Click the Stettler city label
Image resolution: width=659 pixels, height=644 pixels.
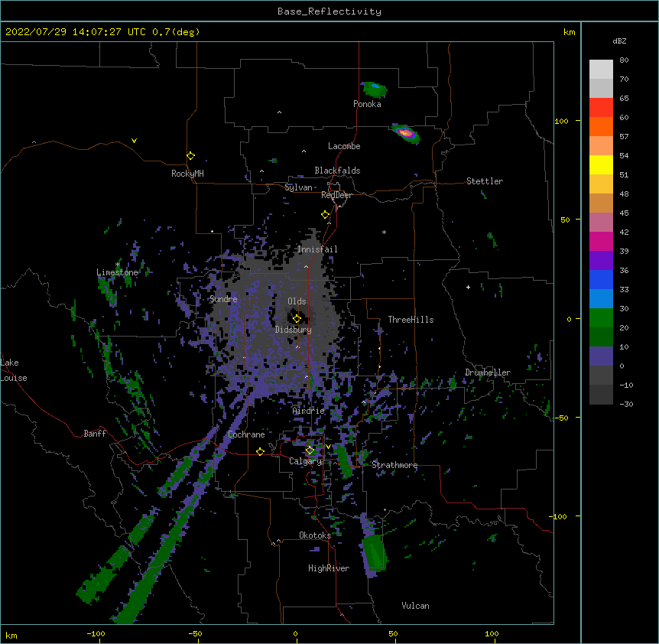(485, 181)
